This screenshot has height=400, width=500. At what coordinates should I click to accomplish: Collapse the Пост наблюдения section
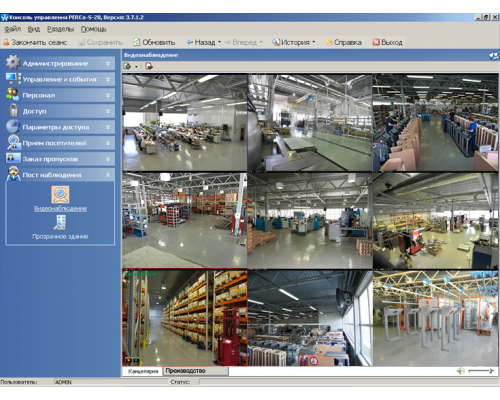click(x=108, y=175)
